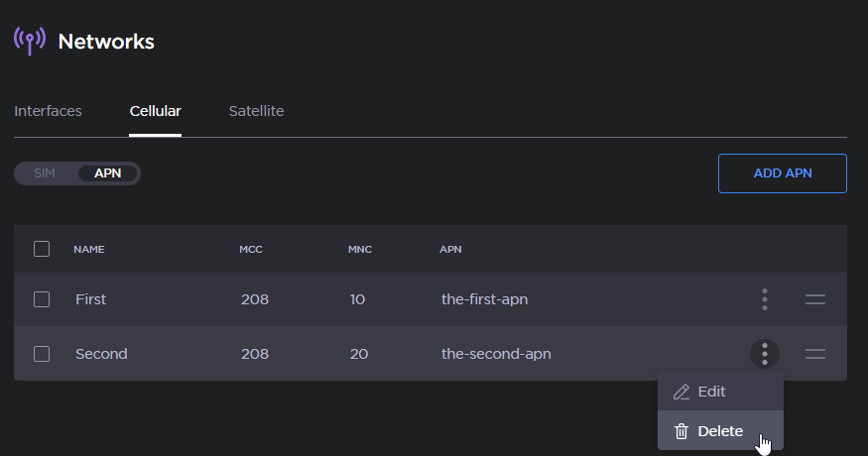Viewport: 868px width, 456px height.
Task: Click the trash icon beside Delete
Action: 682,431
